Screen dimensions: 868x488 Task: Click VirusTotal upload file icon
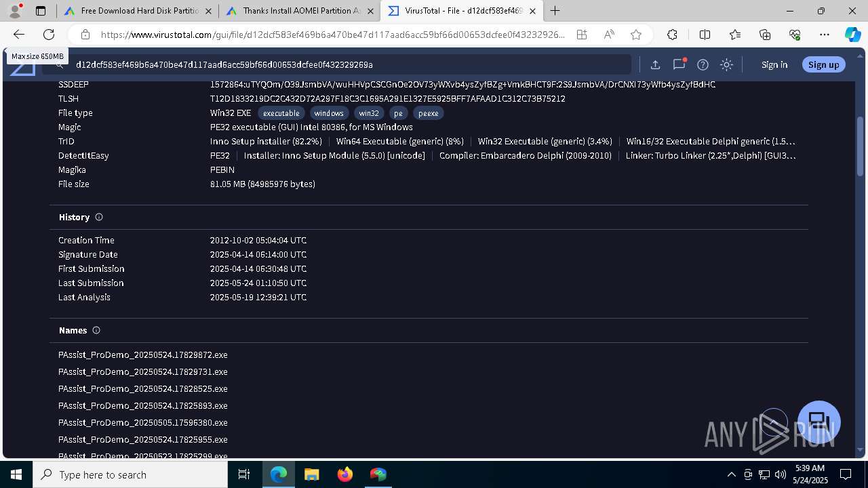click(x=655, y=64)
